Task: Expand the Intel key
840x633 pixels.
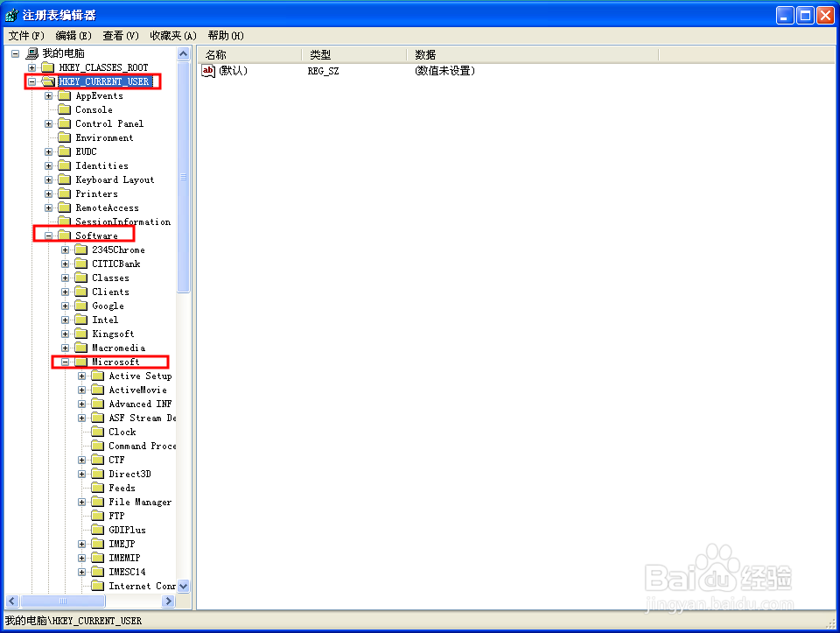Action: click(66, 320)
